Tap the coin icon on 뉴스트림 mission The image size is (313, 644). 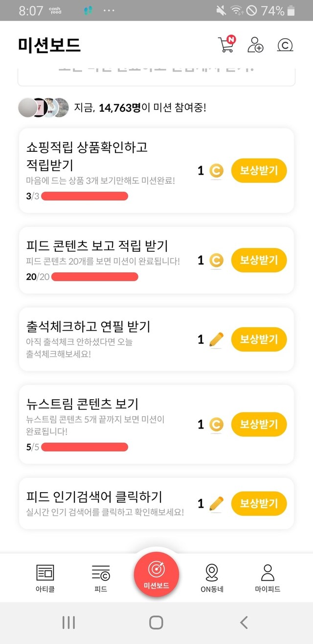216,424
